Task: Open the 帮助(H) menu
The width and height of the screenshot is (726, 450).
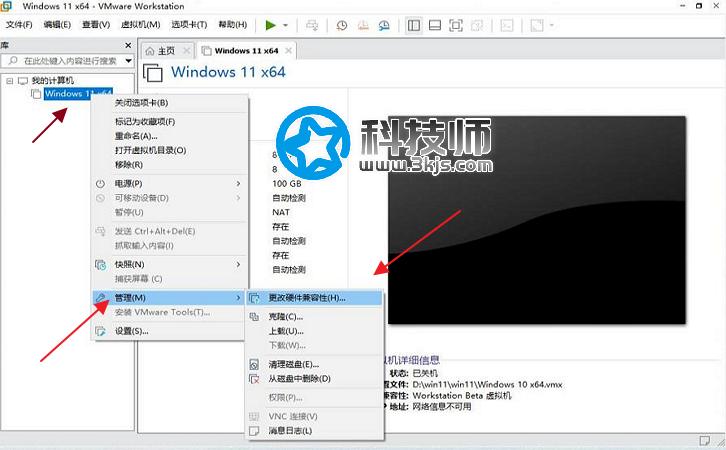Action: tap(232, 25)
